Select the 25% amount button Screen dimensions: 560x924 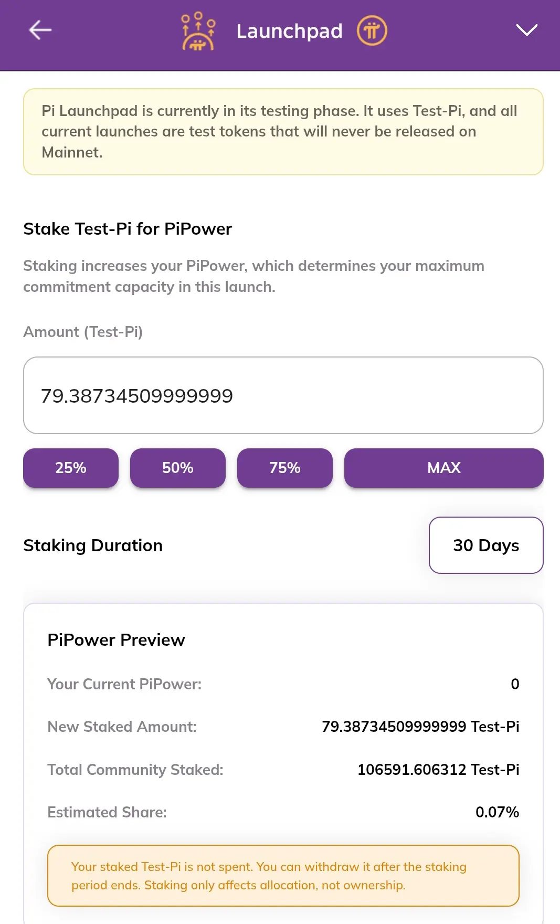tap(71, 468)
